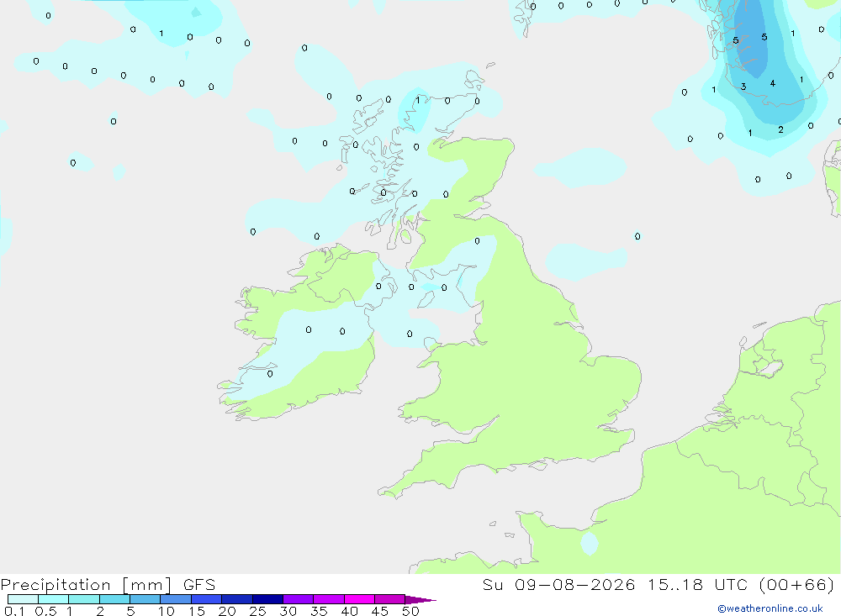Click the legend label '0.1'
Image resolution: width=841 pixels, height=616 pixels.
14,611
